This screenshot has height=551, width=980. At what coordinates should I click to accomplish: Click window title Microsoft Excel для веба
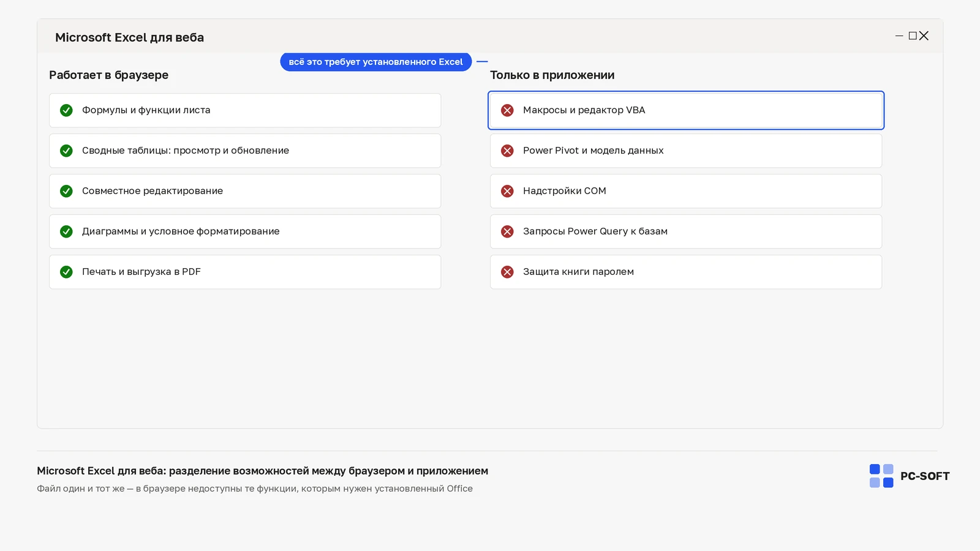coord(129,37)
